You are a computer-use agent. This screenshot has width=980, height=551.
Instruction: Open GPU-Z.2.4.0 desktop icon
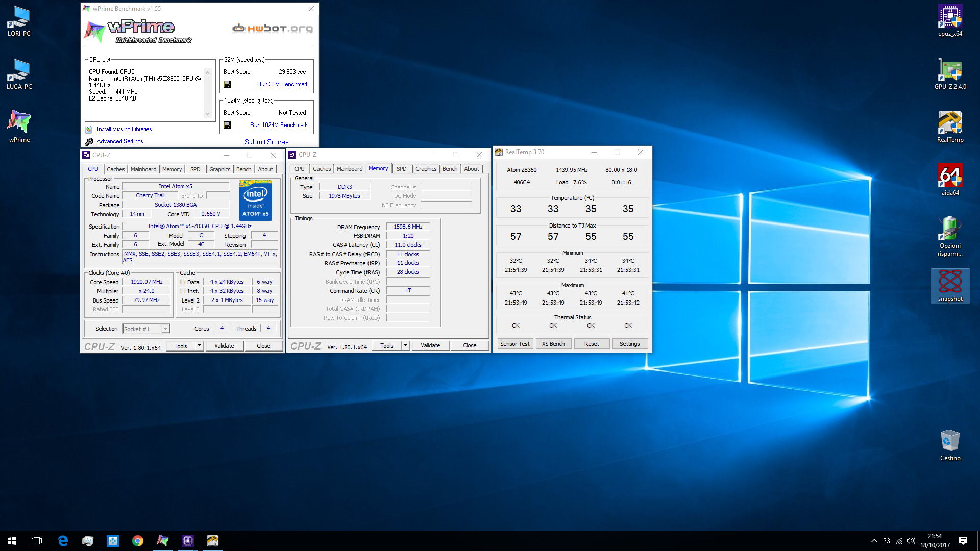pos(950,74)
